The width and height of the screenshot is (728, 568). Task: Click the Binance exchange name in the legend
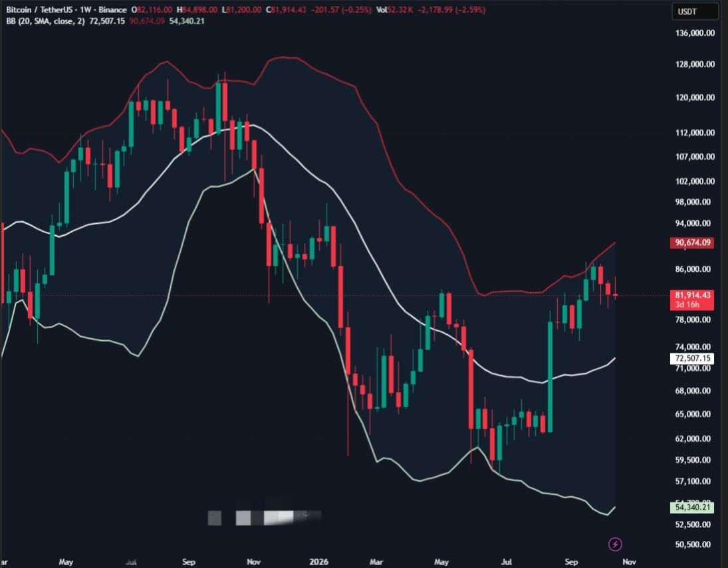pyautogui.click(x=112, y=10)
